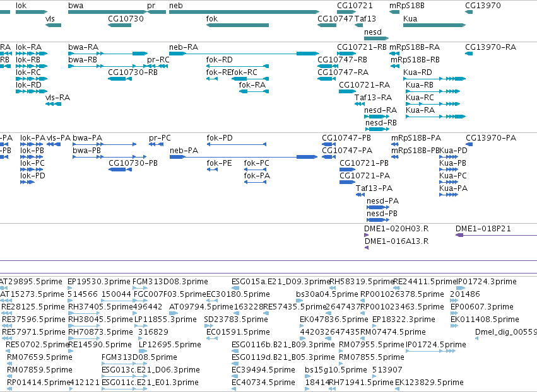
Task: Click the RH58319.5prime EST label
Action: pos(362,282)
